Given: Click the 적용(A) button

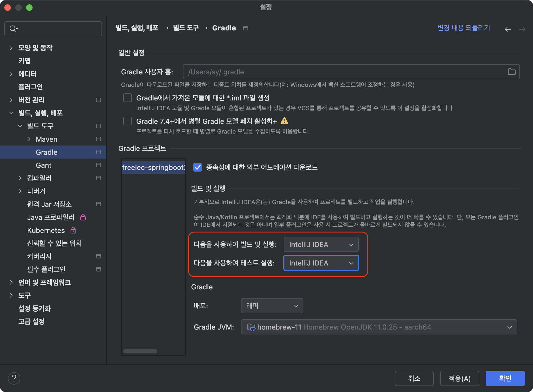Looking at the screenshot, I should (x=459, y=378).
